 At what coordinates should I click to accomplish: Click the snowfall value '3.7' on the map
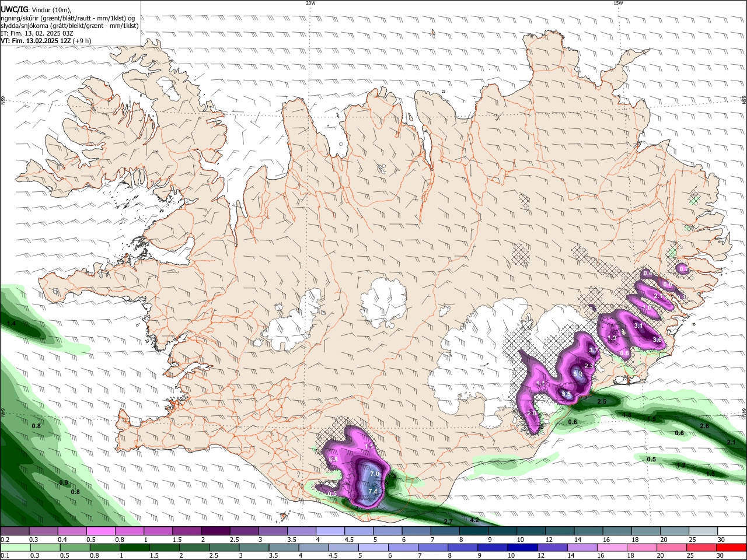point(594,351)
